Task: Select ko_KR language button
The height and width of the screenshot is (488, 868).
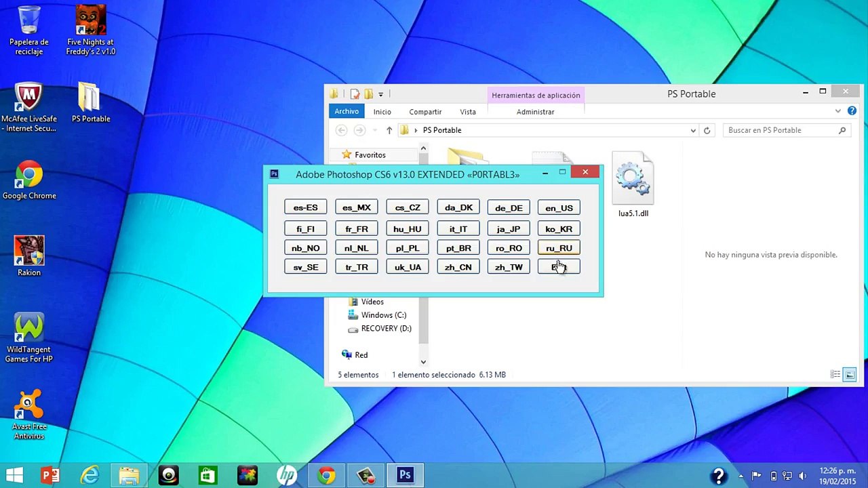Action: (559, 228)
